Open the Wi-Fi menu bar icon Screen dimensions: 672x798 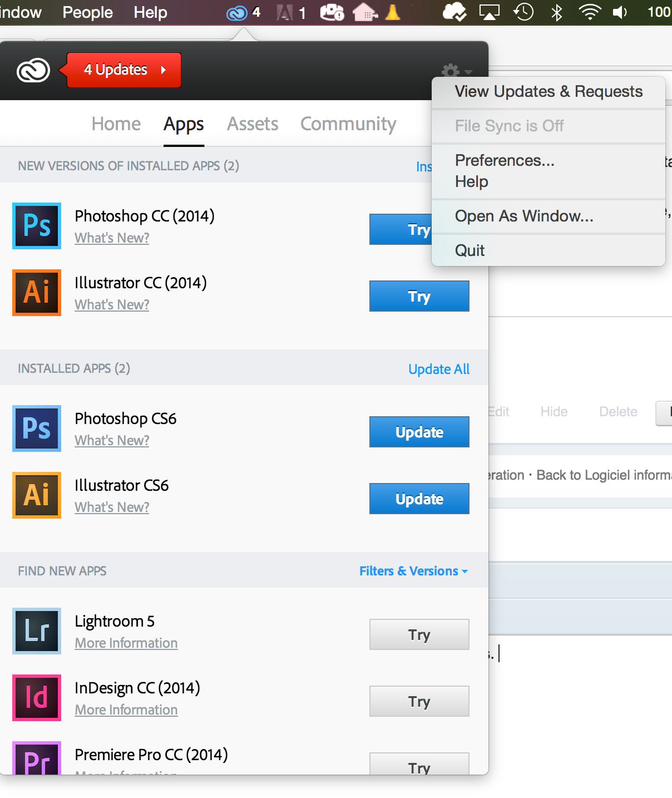589,12
